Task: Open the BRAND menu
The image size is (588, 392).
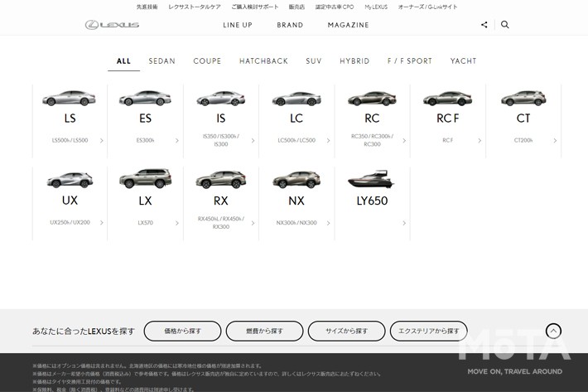Action: tap(290, 25)
